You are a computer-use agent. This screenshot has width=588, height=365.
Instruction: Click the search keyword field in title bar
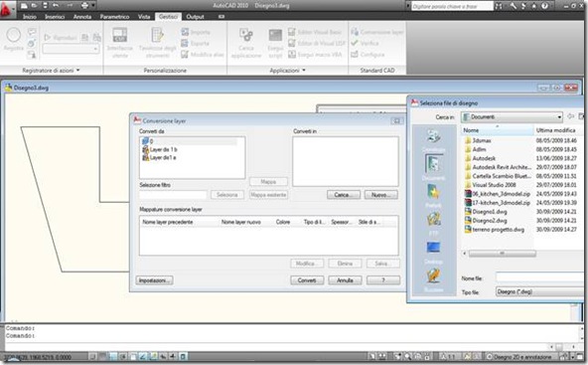click(x=452, y=6)
